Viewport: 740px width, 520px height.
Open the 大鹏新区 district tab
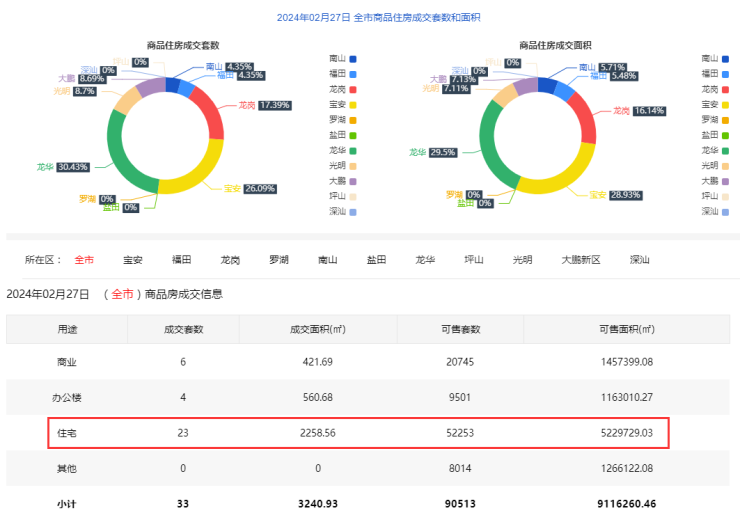click(580, 260)
